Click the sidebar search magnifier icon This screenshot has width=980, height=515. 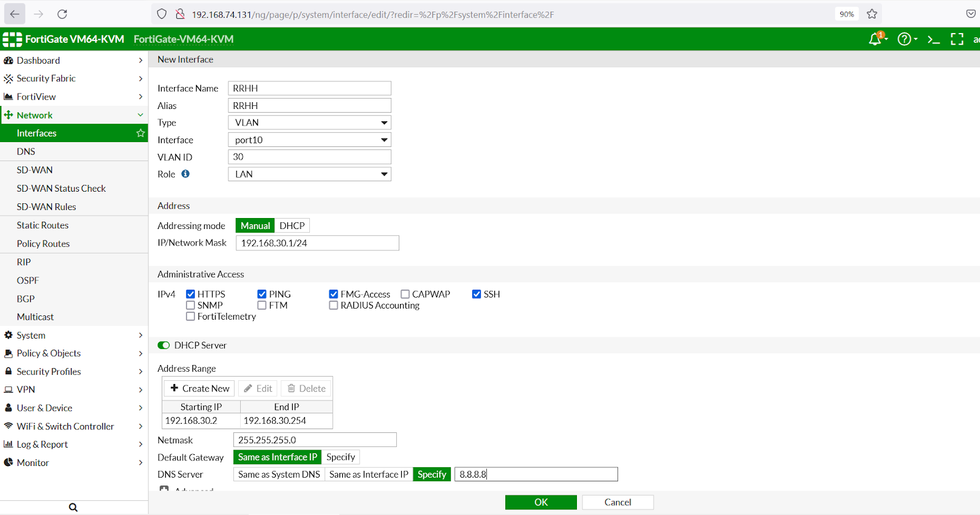tap(73, 508)
